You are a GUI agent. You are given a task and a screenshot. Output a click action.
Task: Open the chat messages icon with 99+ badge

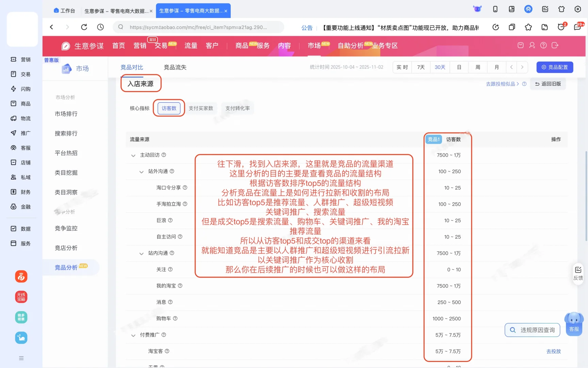click(578, 27)
